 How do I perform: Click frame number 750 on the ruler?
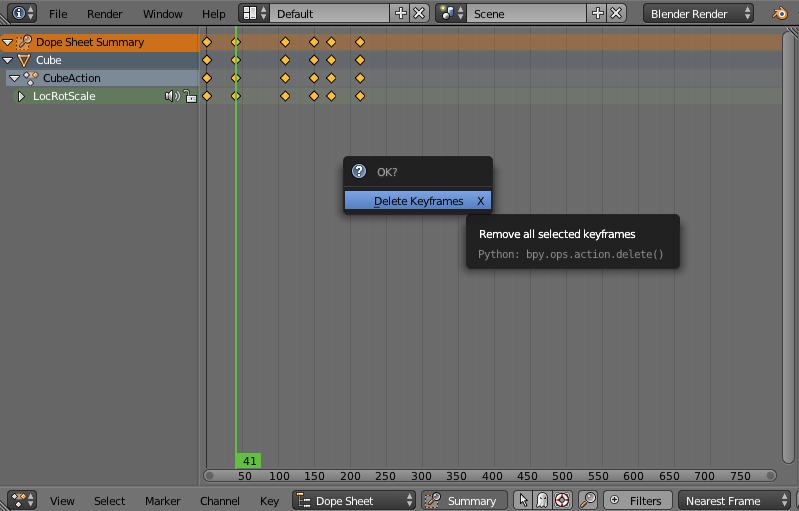[x=739, y=476]
